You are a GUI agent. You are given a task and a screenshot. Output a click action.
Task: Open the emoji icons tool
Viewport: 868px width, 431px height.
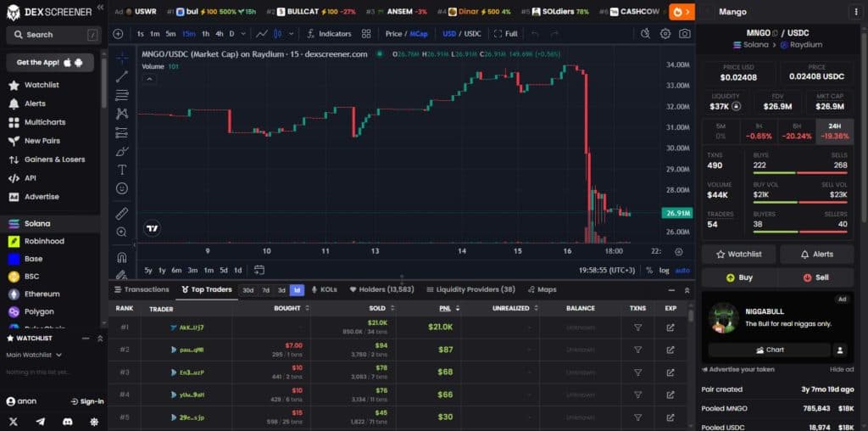(122, 188)
